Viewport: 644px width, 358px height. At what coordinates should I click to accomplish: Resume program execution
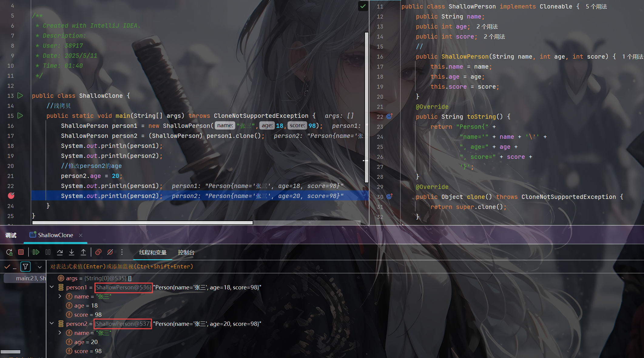point(36,252)
